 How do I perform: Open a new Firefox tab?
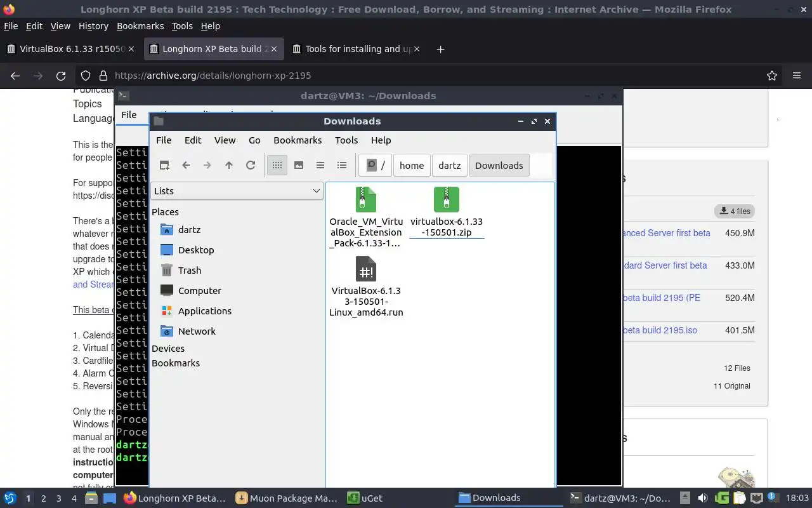pyautogui.click(x=440, y=49)
